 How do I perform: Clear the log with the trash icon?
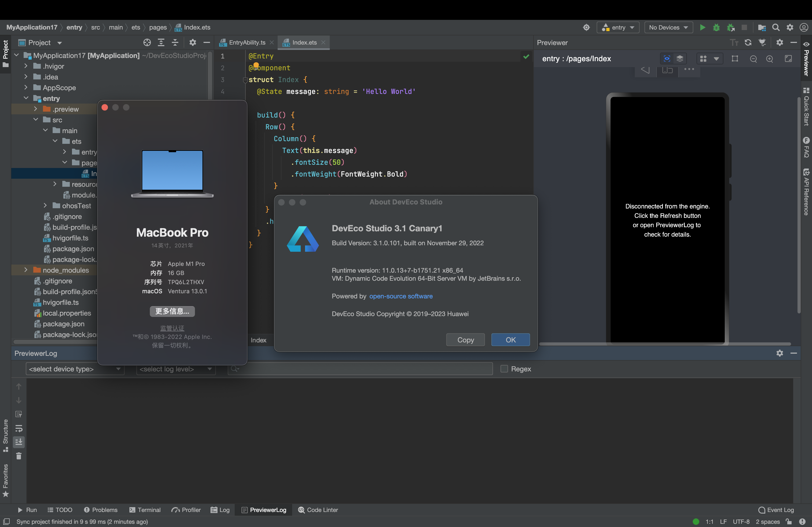[19, 456]
